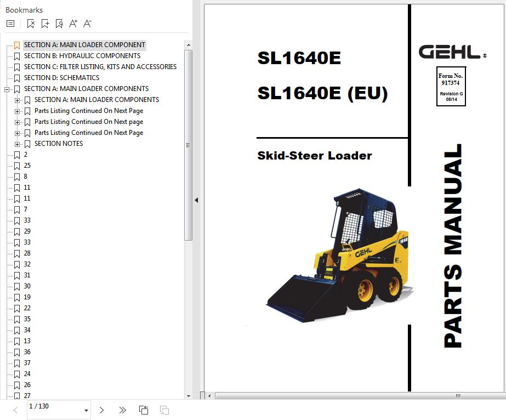
Task: Select SECTION A: MAIN LOADER COMPONENT bookmark
Action: pos(84,45)
